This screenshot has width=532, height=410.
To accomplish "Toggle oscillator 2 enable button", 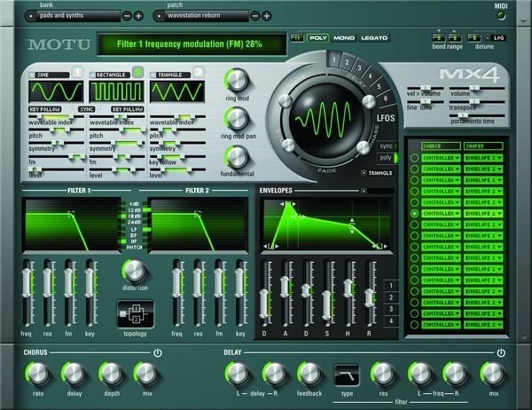I will [x=138, y=72].
